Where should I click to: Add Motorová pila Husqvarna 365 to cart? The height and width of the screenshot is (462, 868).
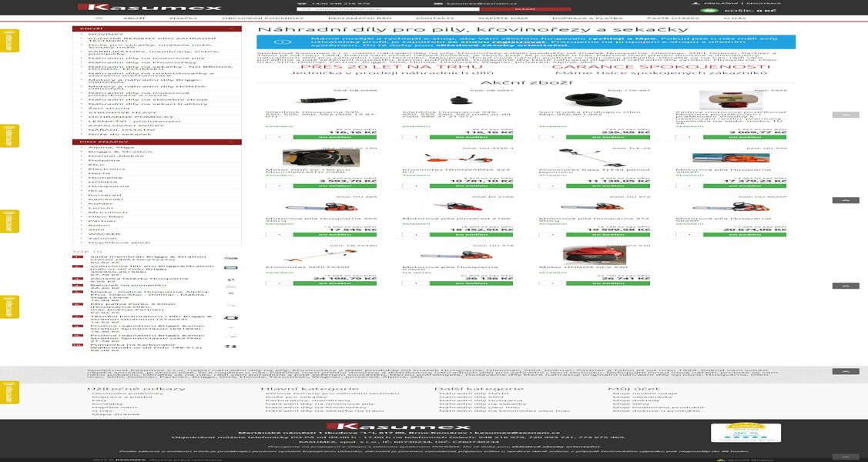[x=334, y=235]
